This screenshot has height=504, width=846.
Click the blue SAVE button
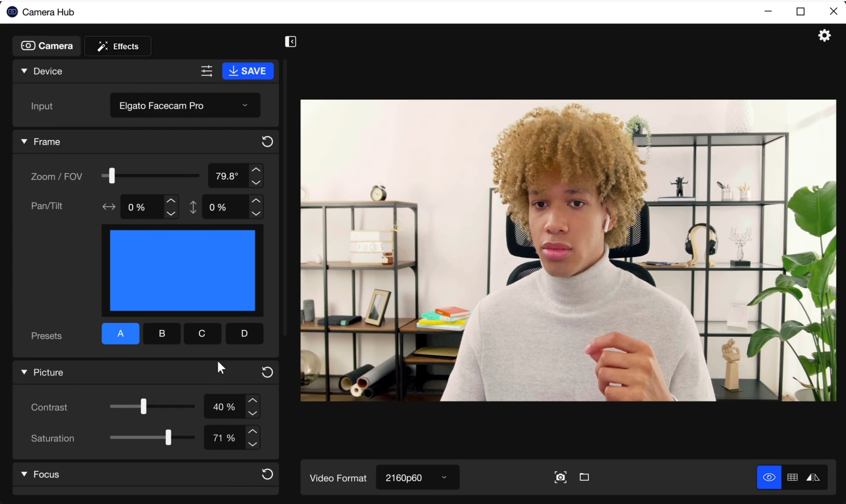[x=248, y=71]
